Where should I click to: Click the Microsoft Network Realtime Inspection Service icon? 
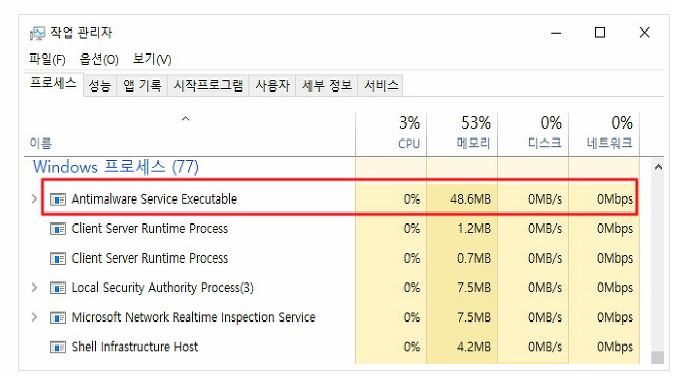tap(58, 317)
